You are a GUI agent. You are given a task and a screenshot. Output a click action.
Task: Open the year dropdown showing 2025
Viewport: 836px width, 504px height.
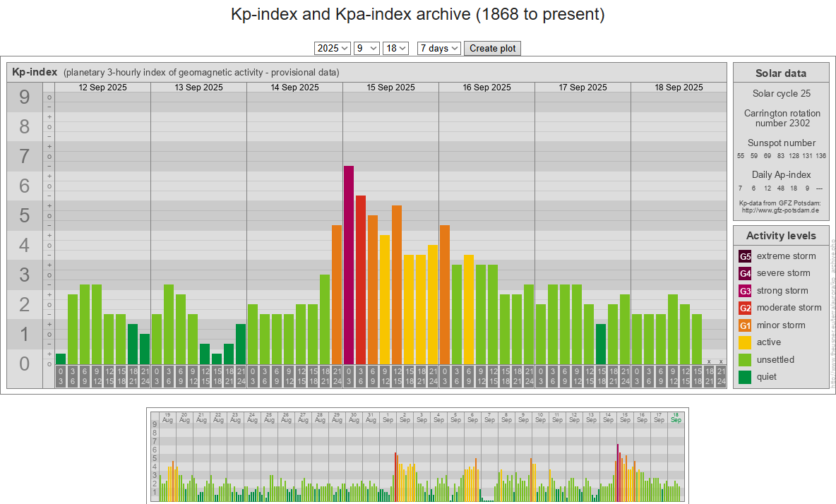(333, 48)
